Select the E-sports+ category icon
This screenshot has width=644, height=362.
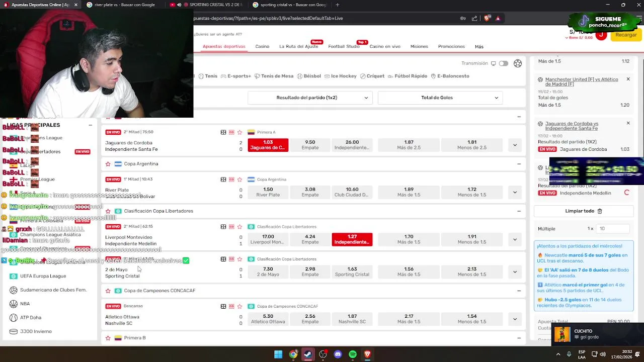(x=223, y=76)
